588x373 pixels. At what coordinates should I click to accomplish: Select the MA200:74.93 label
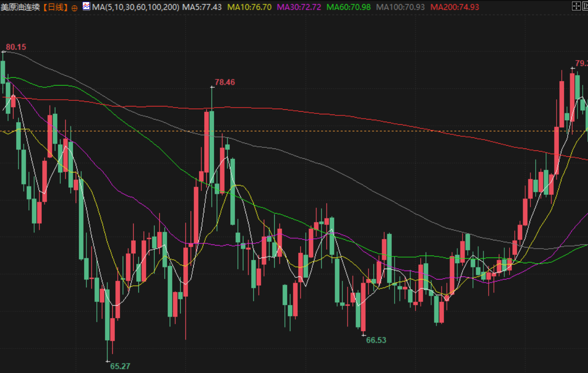[454, 7]
